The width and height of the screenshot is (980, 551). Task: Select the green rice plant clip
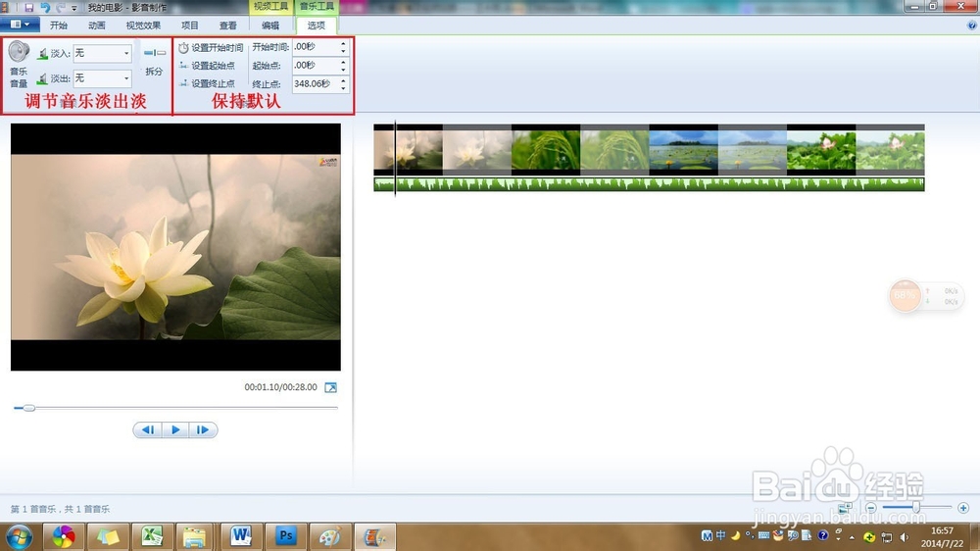click(546, 149)
